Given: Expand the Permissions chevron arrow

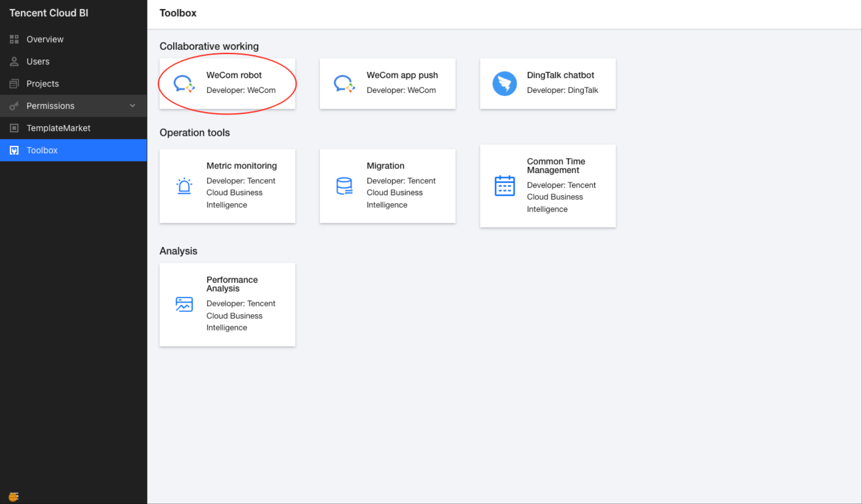Looking at the screenshot, I should [x=132, y=106].
